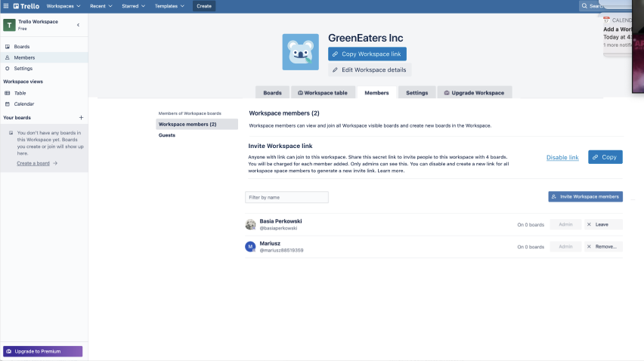
Task: Open the Starred dropdown
Action: point(133,6)
